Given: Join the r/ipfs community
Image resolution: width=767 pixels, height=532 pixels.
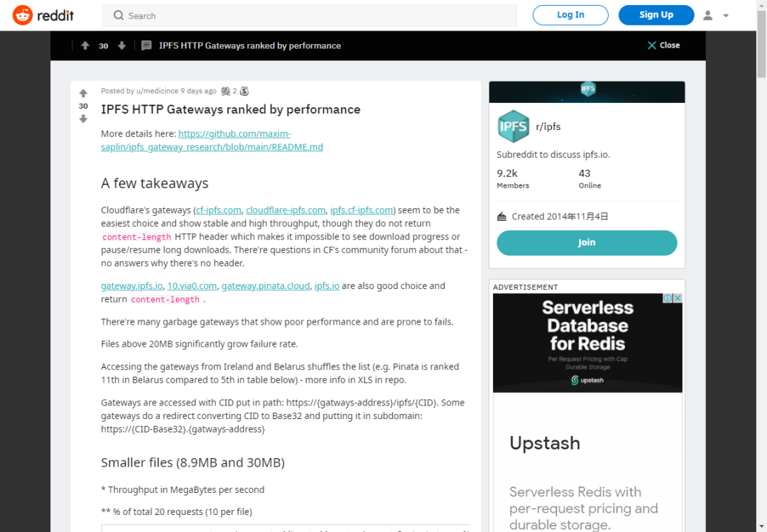Looking at the screenshot, I should click(x=587, y=243).
